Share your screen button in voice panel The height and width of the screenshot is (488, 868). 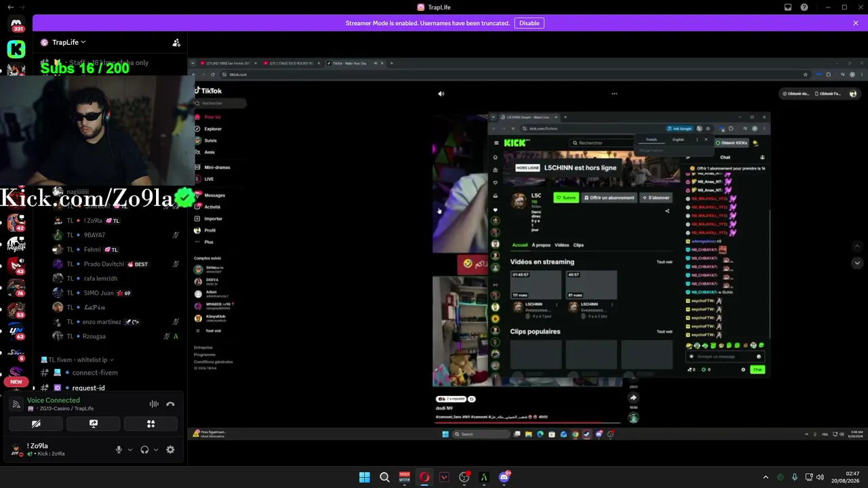[94, 424]
